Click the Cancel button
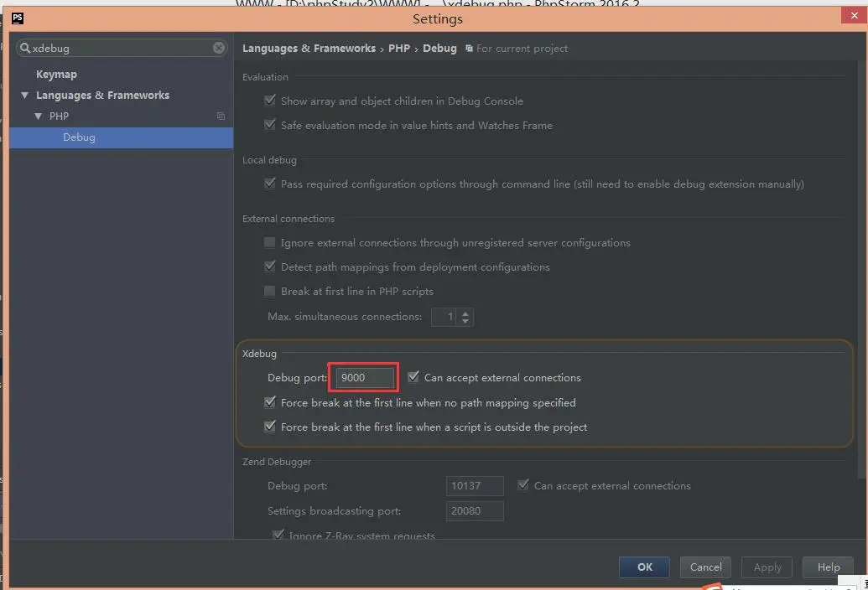The width and height of the screenshot is (868, 590). 706,567
